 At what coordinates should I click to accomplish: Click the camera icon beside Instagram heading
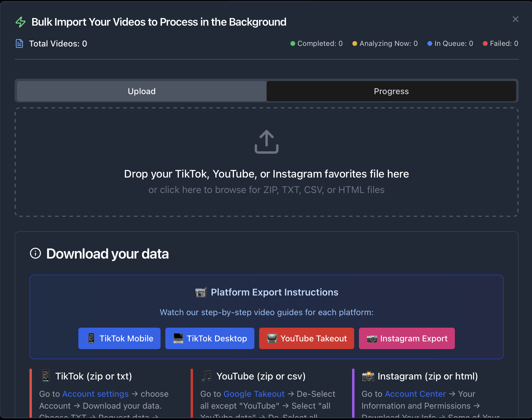(x=368, y=376)
